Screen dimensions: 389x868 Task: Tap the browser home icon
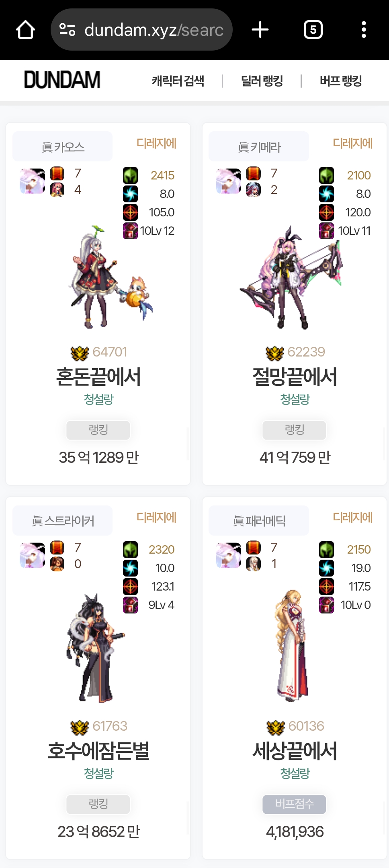coord(25,30)
